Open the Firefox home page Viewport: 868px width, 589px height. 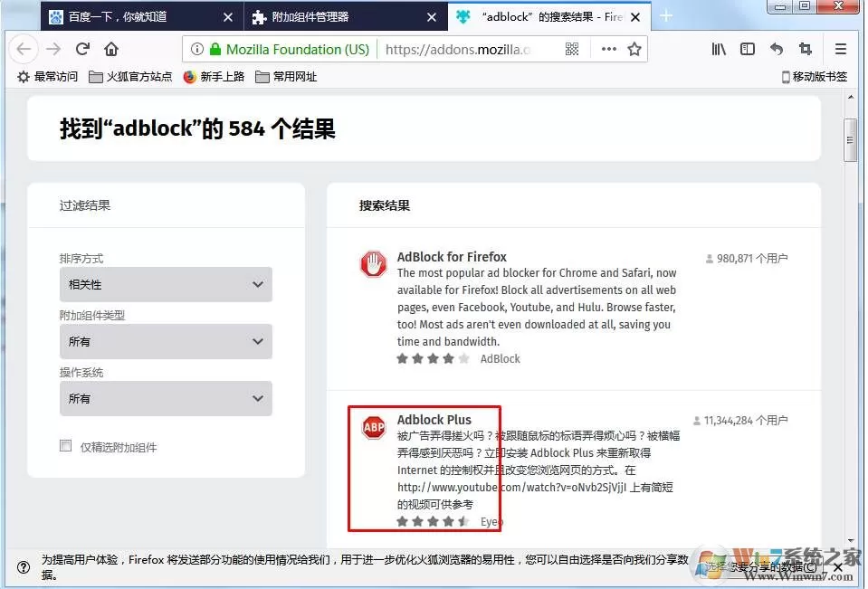(111, 49)
